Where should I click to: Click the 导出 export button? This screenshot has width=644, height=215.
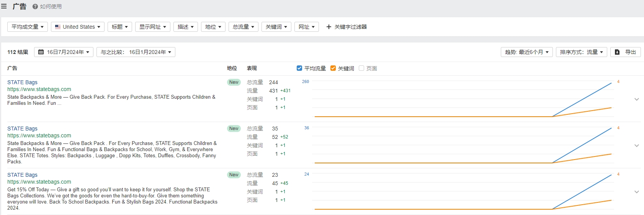pos(626,52)
